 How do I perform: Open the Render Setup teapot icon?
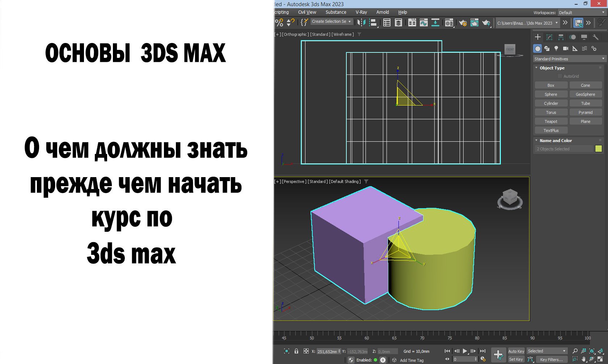click(463, 23)
